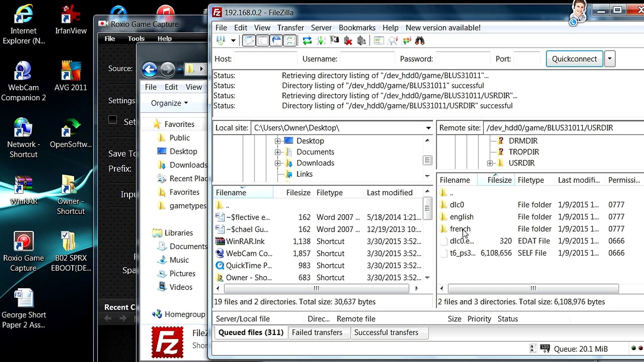
Task: Toggle synchronized browsing icon
Action: pos(407,41)
